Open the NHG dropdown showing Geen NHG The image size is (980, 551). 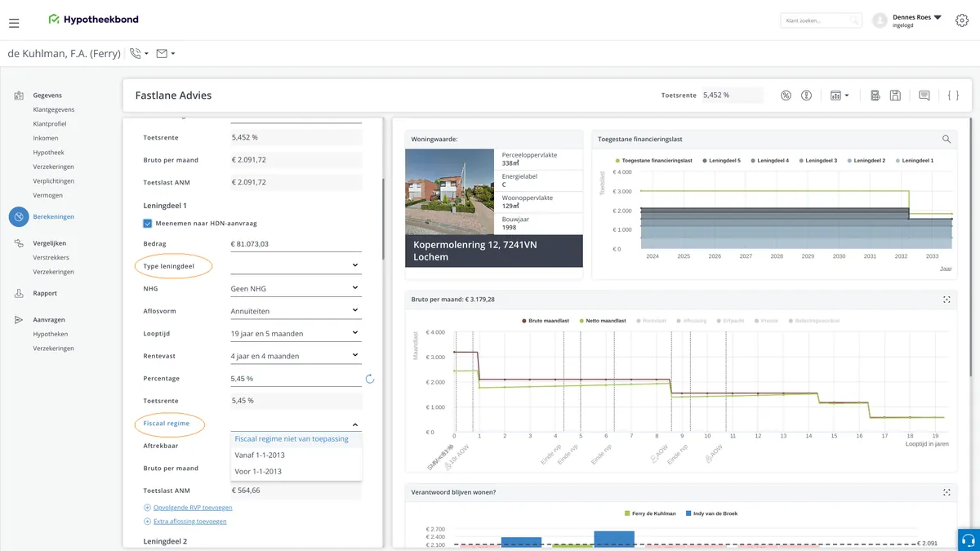[x=296, y=288]
